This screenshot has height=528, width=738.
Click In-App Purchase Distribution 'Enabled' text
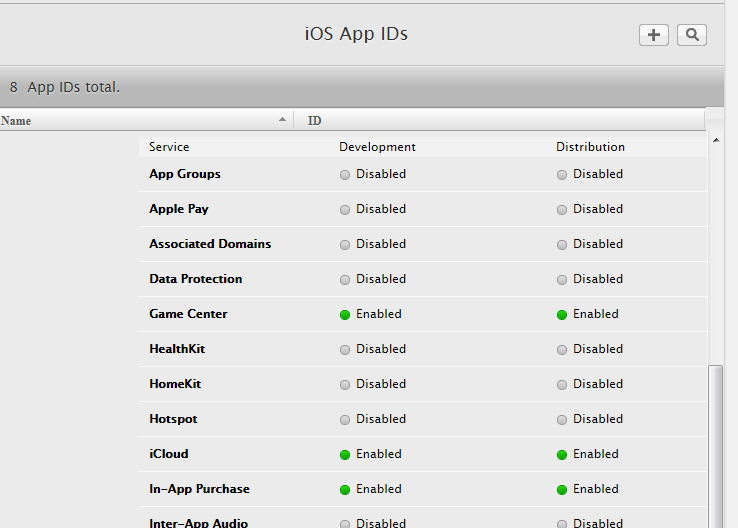click(x=596, y=489)
